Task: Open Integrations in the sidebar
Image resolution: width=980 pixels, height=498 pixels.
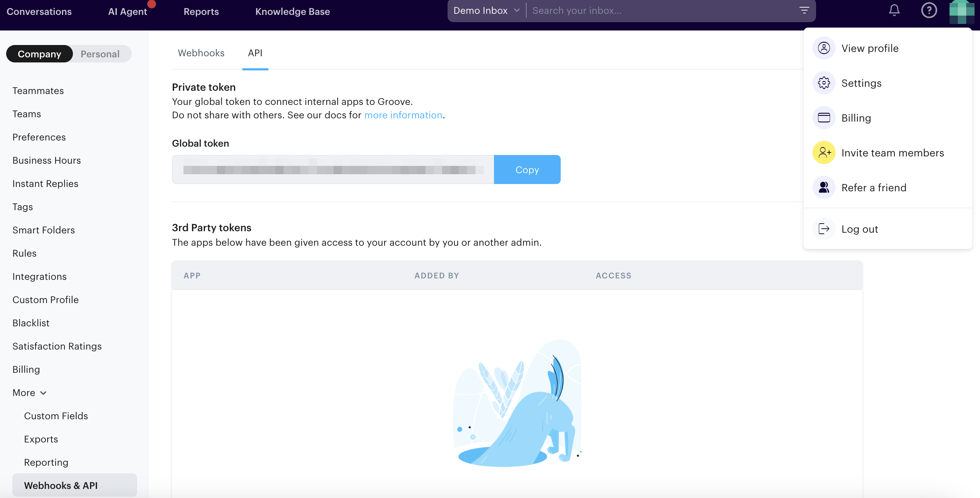Action: (40, 277)
